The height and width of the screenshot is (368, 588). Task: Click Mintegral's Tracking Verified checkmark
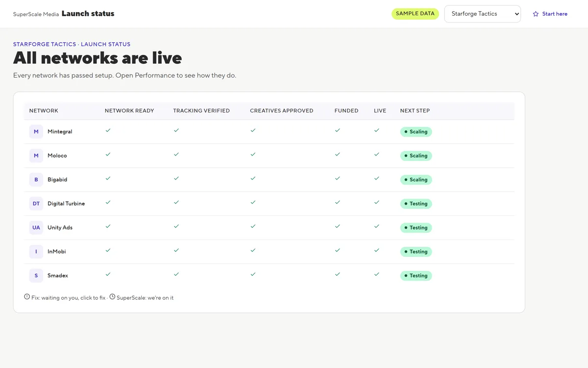coord(176,131)
